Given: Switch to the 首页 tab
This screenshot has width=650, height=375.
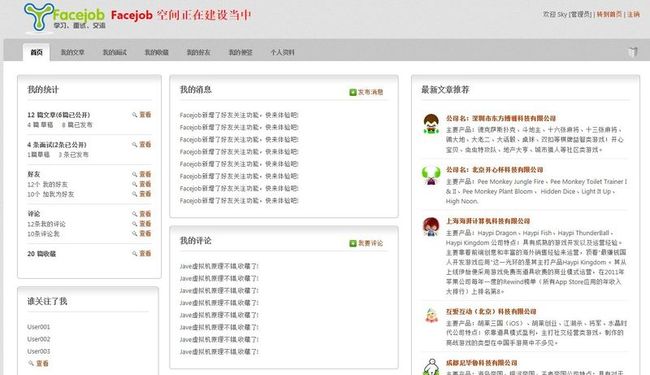Looking at the screenshot, I should tap(36, 52).
